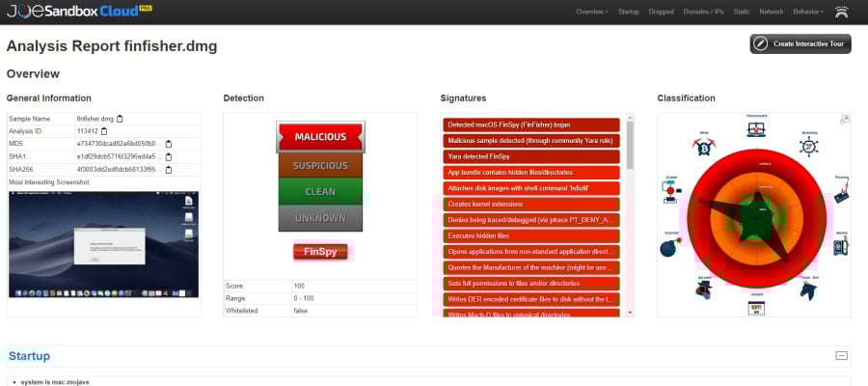Image resolution: width=868 pixels, height=386 pixels.
Task: Click the pencil icon in Create Interactive Tour
Action: 761,43
